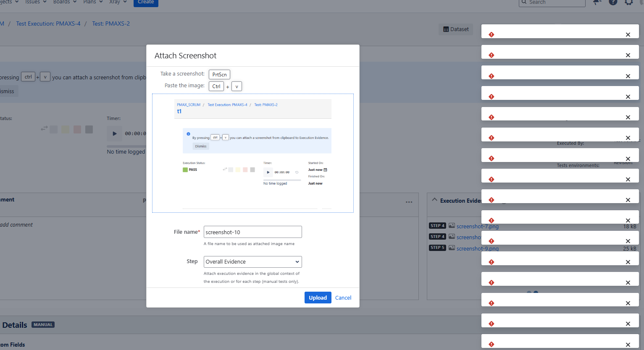Click the '25 kB' file size text
This screenshot has height=350, width=644.
point(630,248)
